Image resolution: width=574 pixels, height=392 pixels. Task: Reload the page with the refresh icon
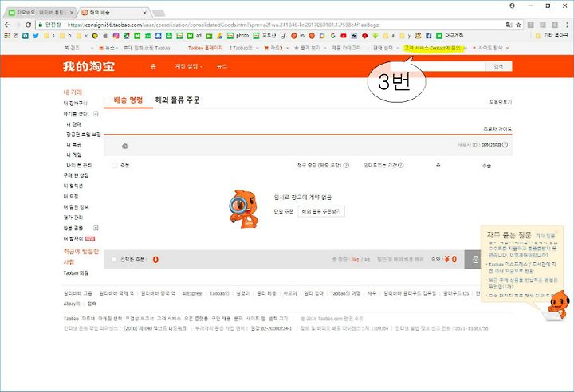(28, 25)
